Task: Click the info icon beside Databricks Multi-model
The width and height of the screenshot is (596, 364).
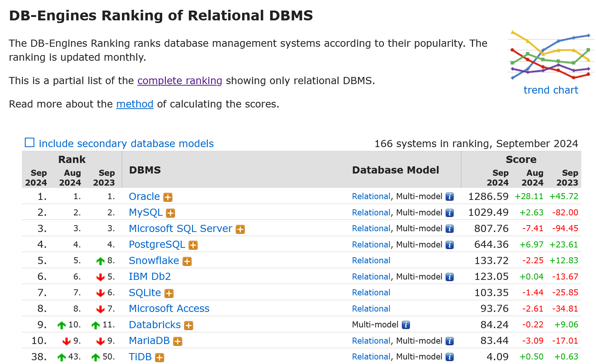Action: pos(406,325)
